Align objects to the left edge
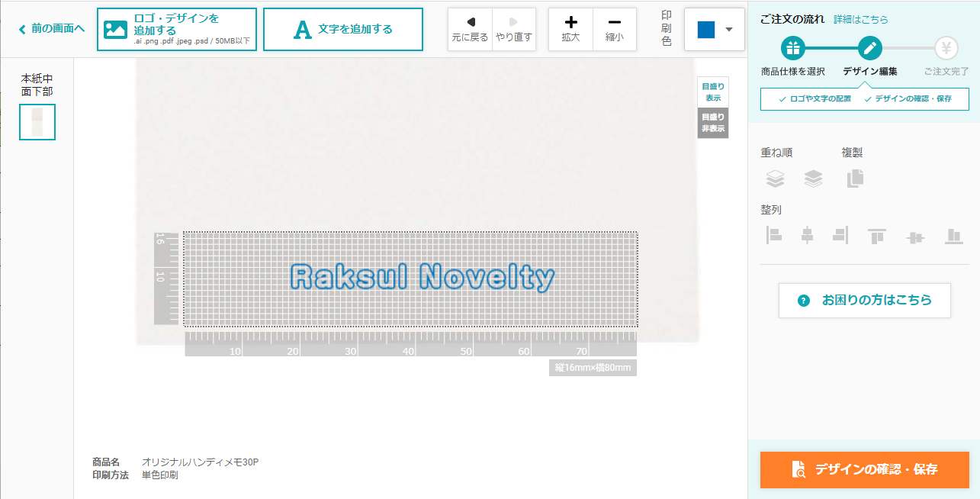This screenshot has width=980, height=499. [774, 236]
